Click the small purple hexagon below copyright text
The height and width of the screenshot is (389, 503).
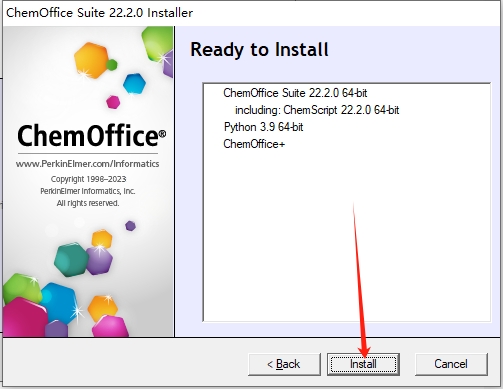coord(130,226)
